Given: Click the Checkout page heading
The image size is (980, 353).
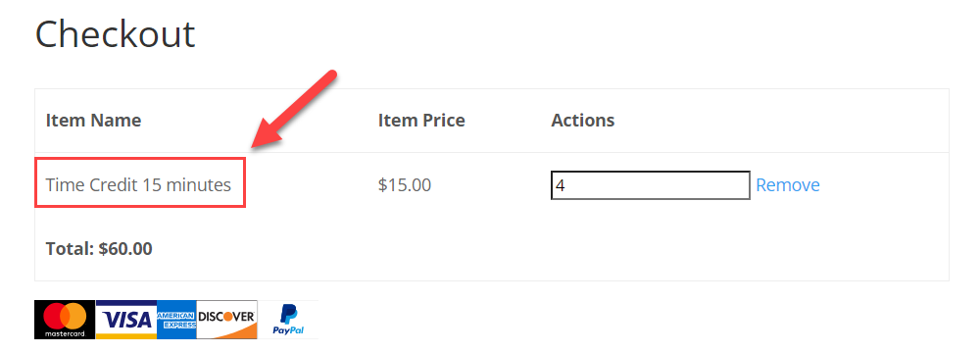Looking at the screenshot, I should pyautogui.click(x=115, y=33).
